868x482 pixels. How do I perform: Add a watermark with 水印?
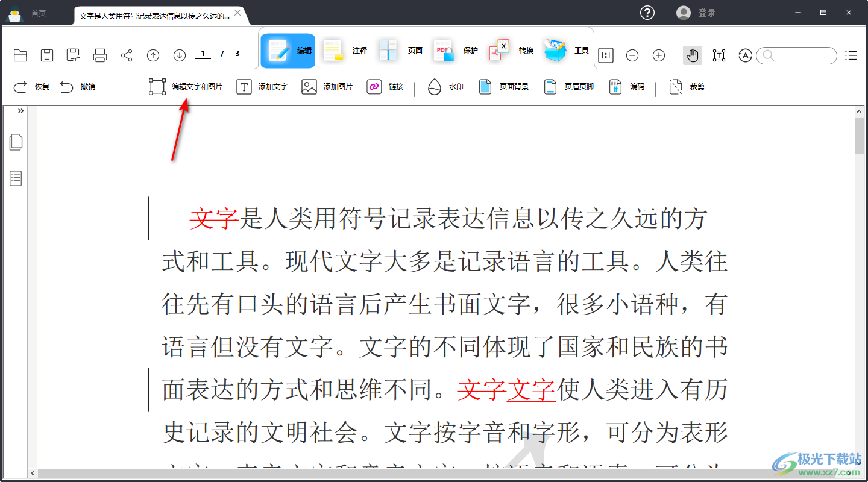(x=445, y=87)
